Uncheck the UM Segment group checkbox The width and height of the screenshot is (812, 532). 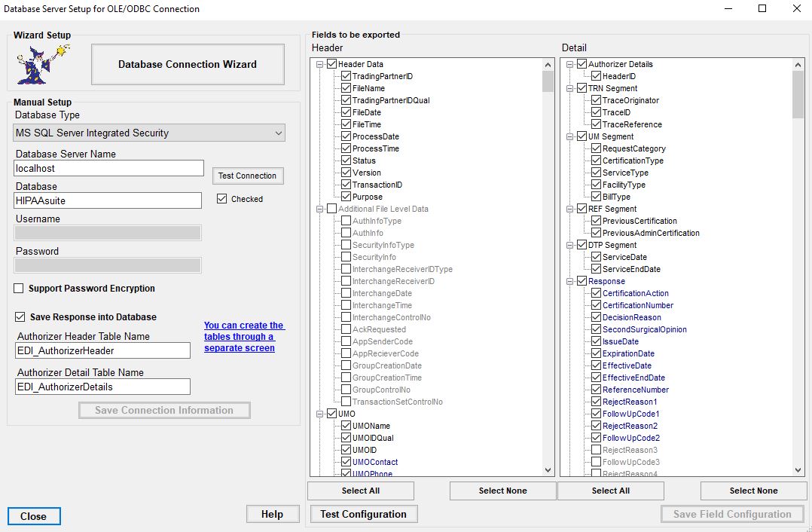coord(582,136)
